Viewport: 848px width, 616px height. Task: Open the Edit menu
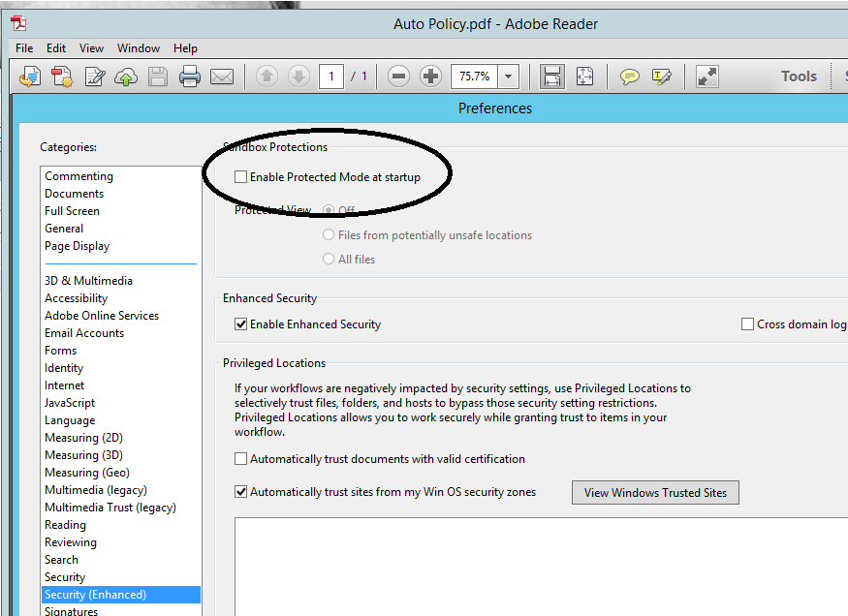(56, 48)
